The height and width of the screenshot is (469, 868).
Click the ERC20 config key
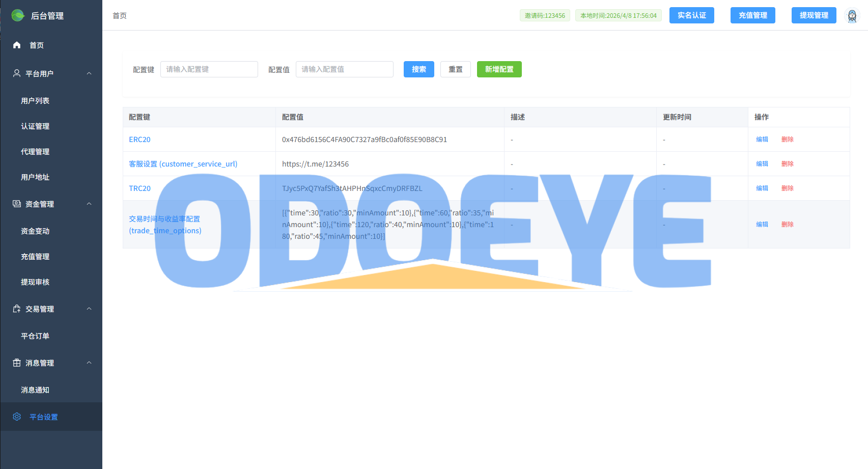coord(139,140)
